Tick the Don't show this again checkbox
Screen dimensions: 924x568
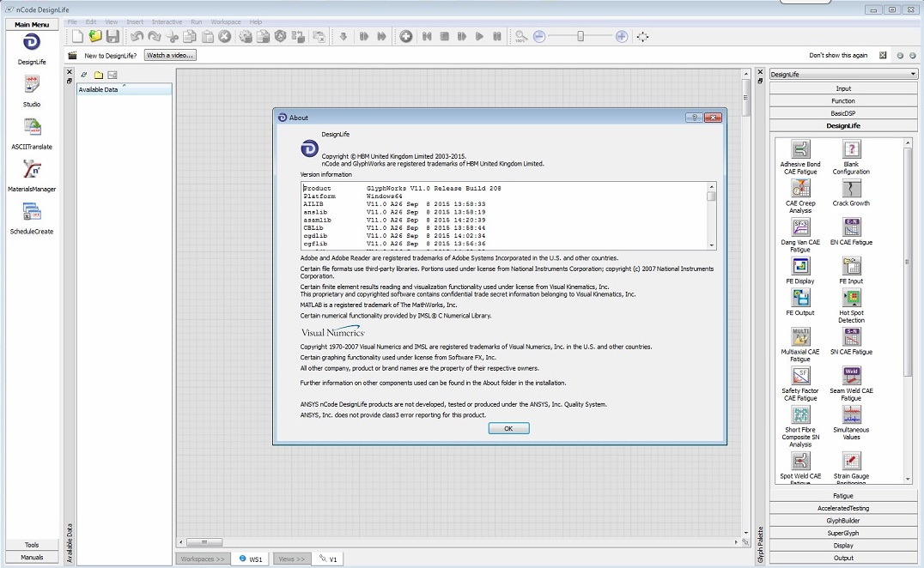[x=883, y=55]
